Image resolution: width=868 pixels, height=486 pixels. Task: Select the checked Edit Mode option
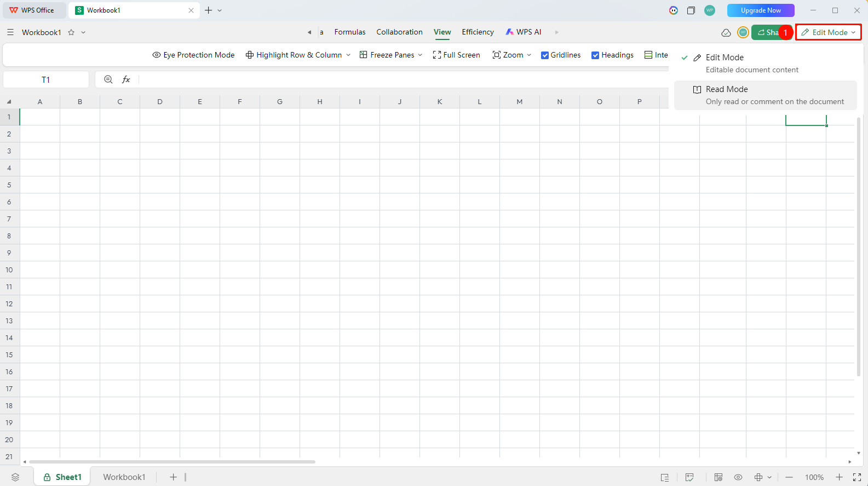point(766,64)
